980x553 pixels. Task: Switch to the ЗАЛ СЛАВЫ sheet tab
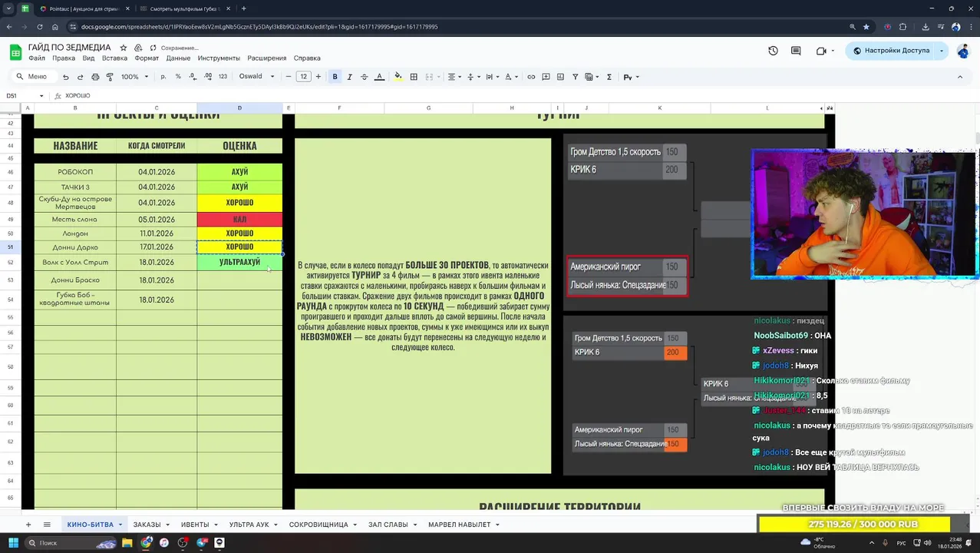point(388,525)
